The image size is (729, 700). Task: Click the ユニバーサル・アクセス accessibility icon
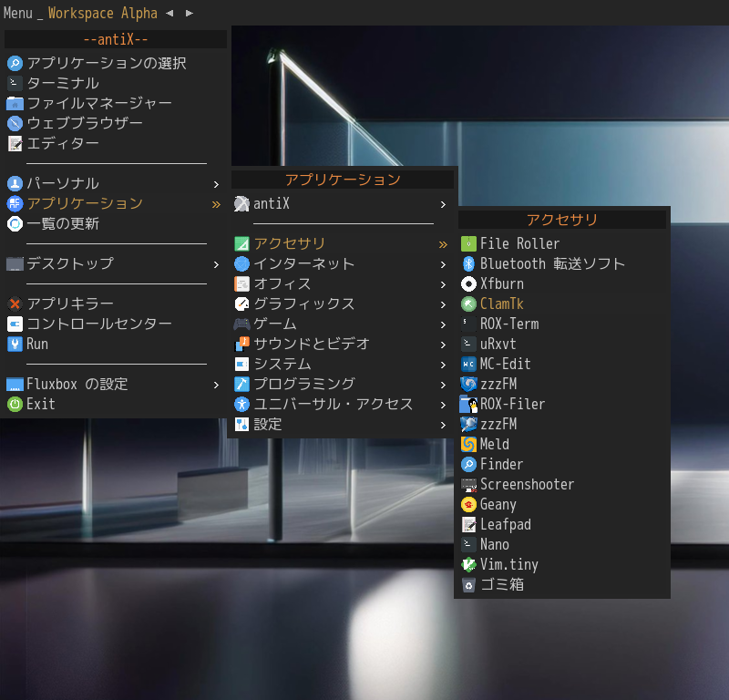point(241,404)
